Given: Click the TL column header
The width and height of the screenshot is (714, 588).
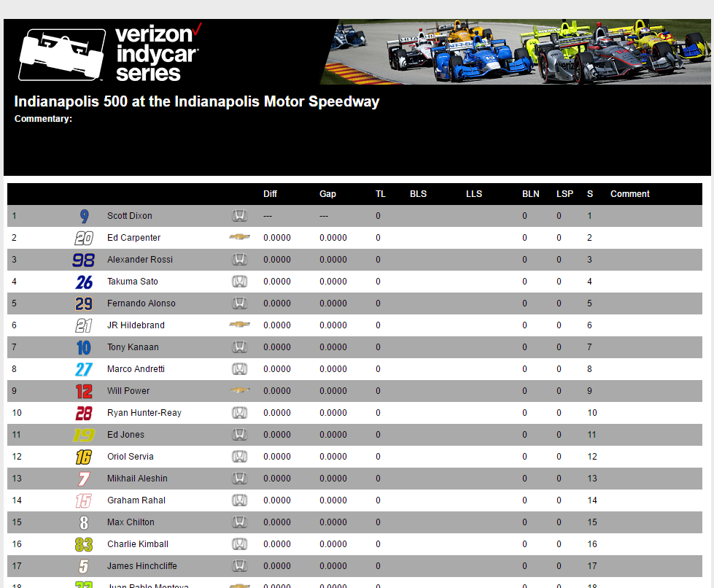Looking at the screenshot, I should point(381,194).
